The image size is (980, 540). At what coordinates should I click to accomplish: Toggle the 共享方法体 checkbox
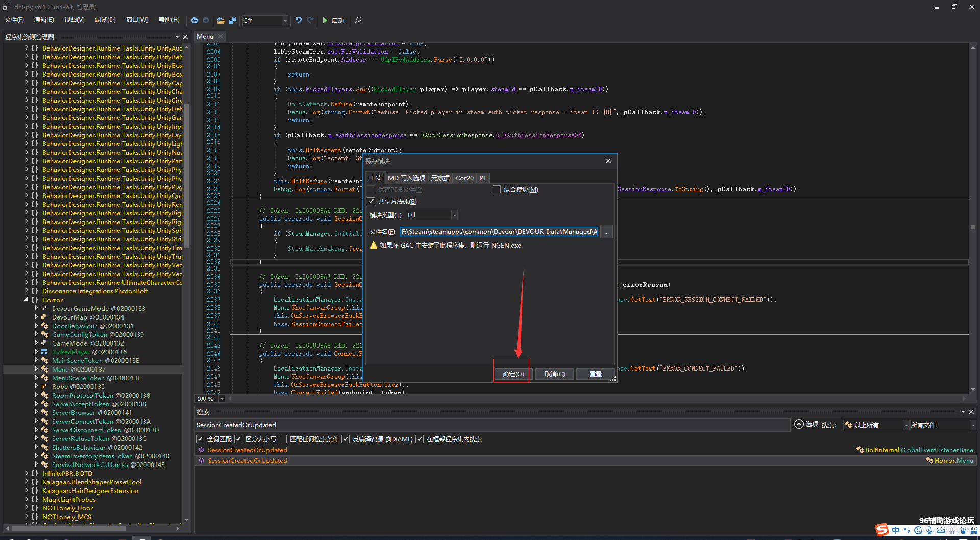click(372, 202)
